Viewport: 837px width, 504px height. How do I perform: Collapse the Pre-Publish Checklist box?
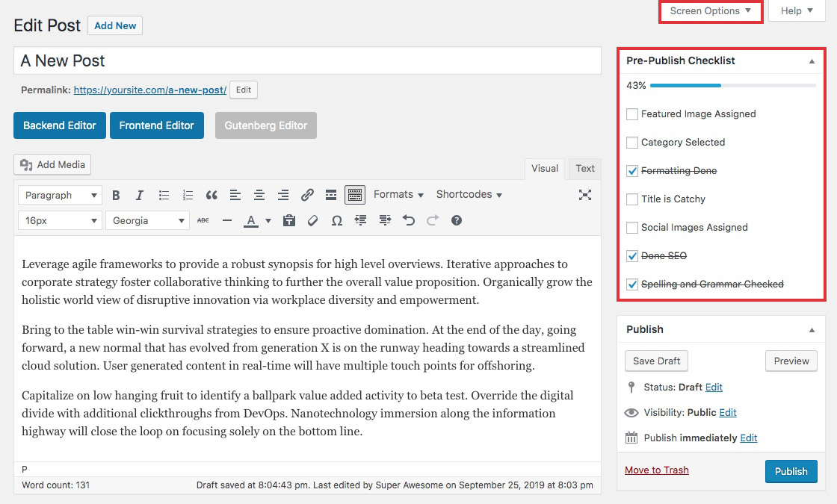pyautogui.click(x=812, y=61)
